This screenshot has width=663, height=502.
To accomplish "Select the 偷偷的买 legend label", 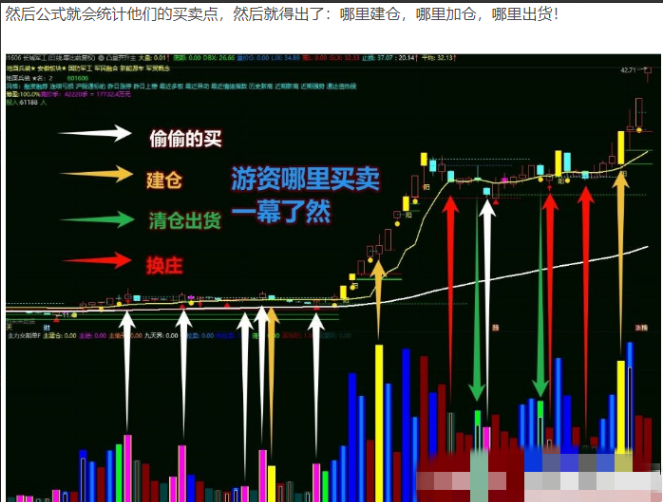I will (x=184, y=136).
